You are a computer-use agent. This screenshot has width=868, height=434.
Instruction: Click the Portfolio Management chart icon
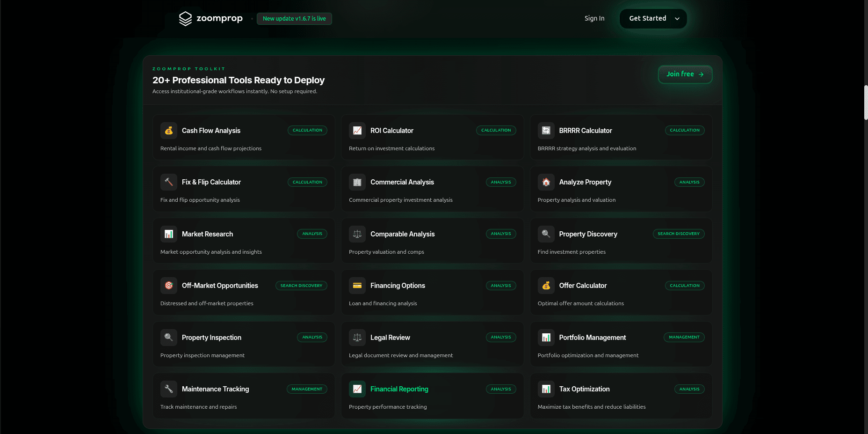(546, 338)
